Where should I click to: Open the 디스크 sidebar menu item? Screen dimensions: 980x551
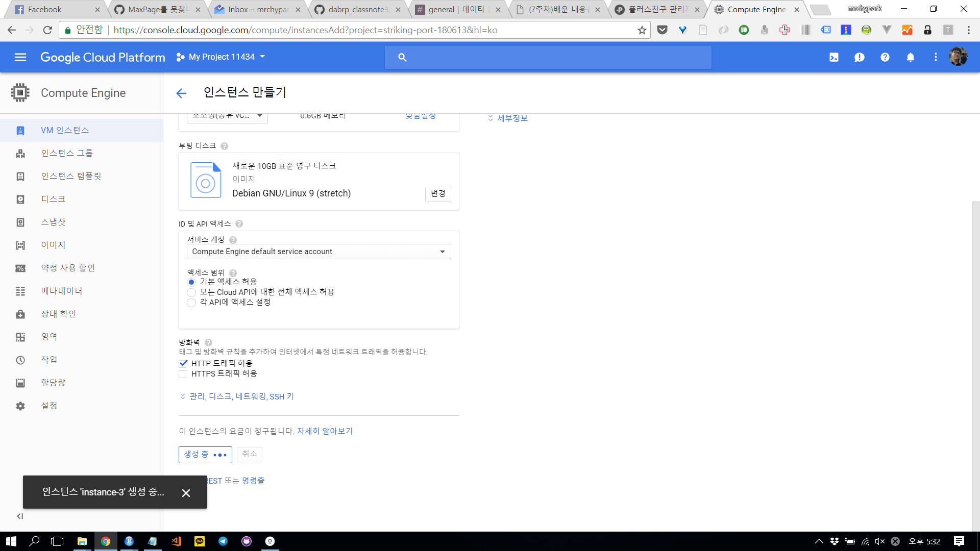pos(53,199)
